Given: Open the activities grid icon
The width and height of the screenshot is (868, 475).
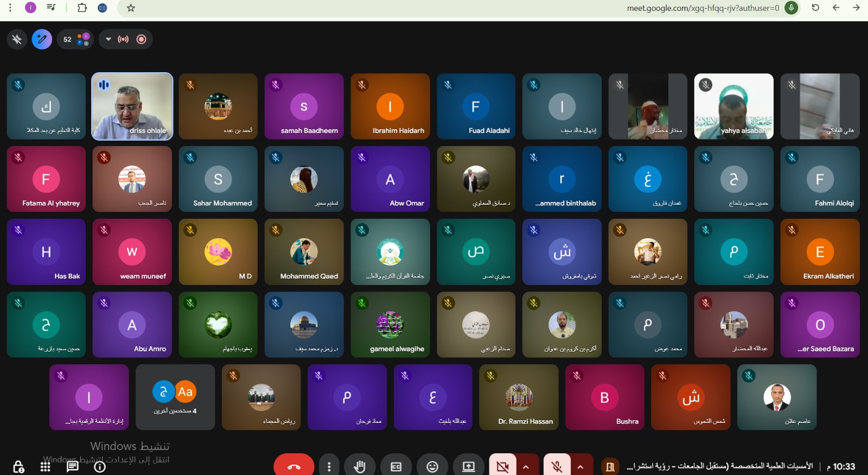Looking at the screenshot, I should (x=46, y=466).
